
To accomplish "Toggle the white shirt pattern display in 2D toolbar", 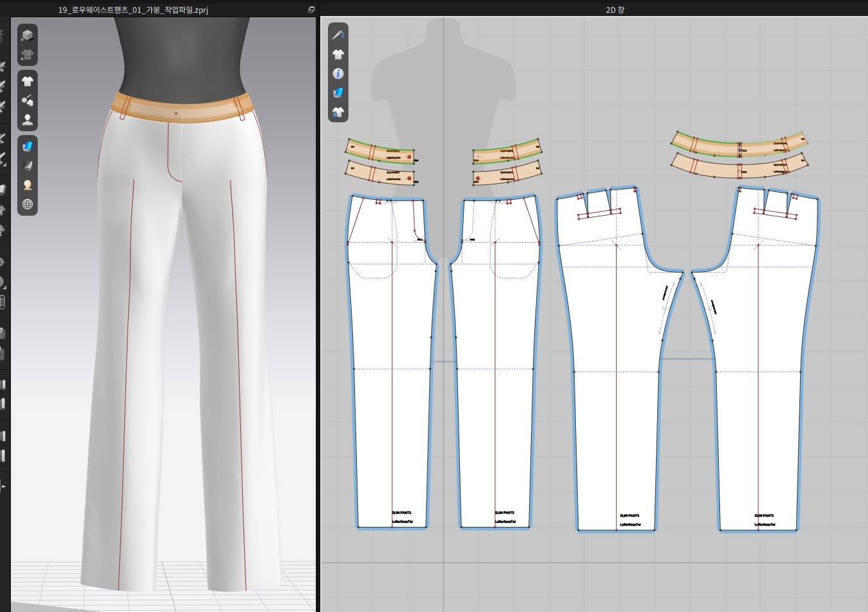I will pos(338,54).
